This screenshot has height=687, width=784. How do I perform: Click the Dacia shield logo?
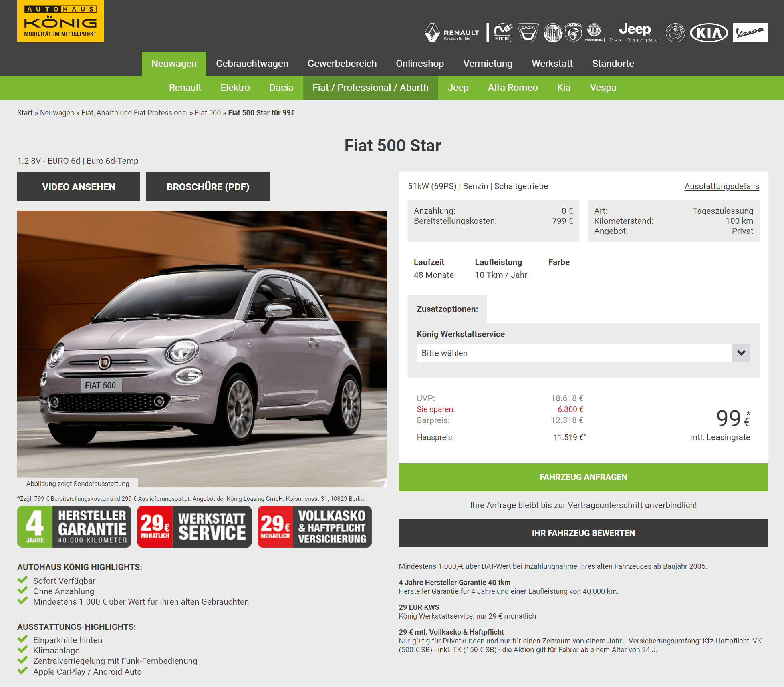528,33
